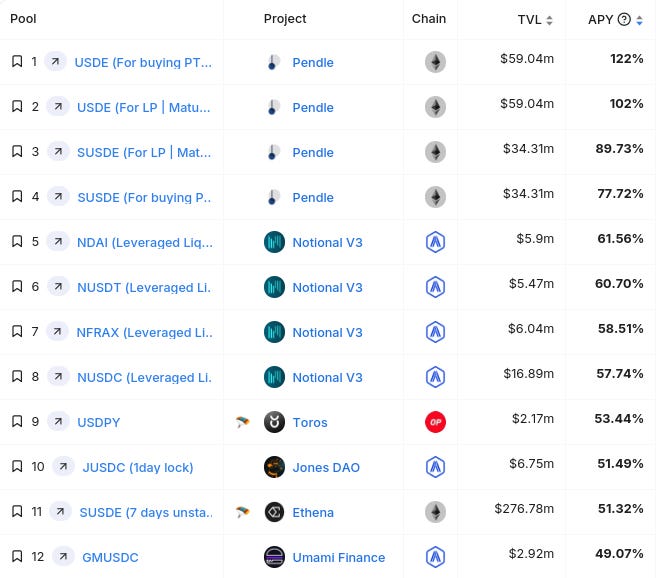Open JUSDC (1day lock) pool link
Screen dimensions: 656x578
[138, 467]
